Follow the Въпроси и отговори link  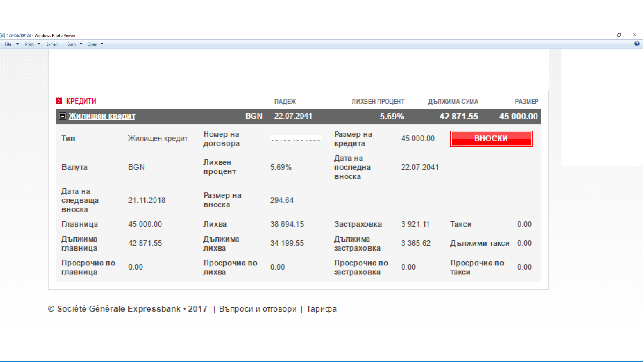pyautogui.click(x=258, y=309)
